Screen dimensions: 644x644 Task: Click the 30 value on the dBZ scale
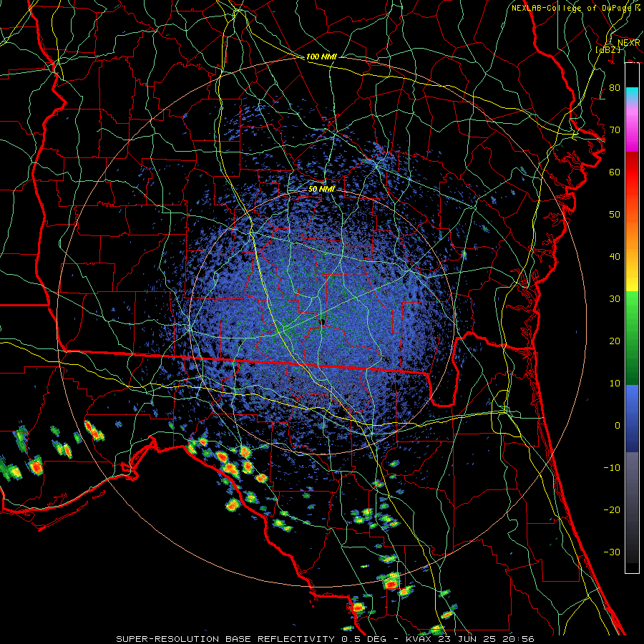pyautogui.click(x=615, y=299)
